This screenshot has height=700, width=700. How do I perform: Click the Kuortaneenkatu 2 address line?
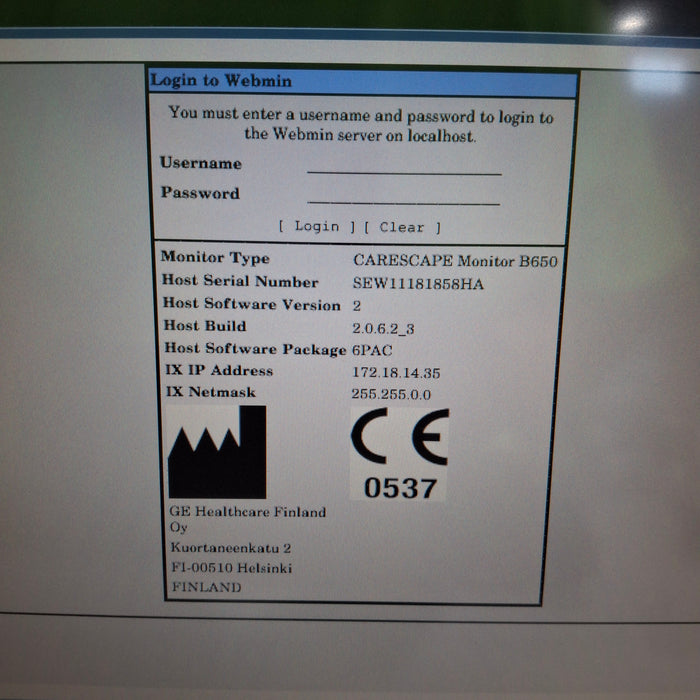pos(230,548)
